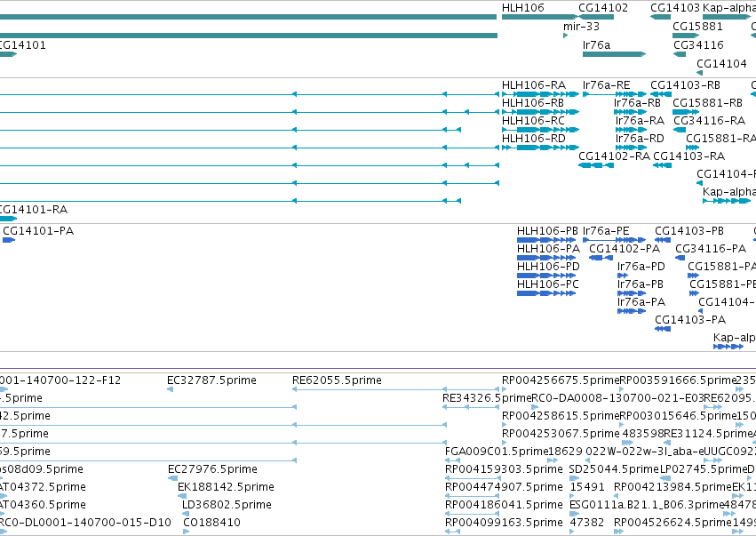Image resolution: width=756 pixels, height=536 pixels.
Task: Click the RP004258615.5prime EST label
Action: (561, 416)
